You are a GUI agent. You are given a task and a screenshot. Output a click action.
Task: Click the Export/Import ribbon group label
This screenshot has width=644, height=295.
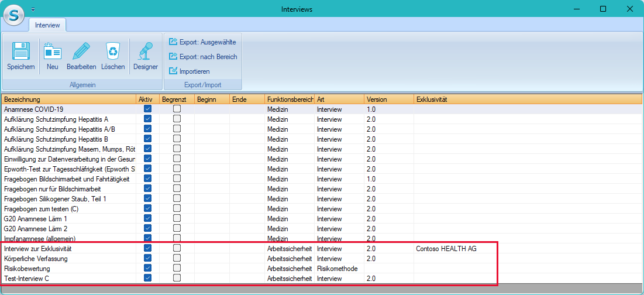click(203, 85)
